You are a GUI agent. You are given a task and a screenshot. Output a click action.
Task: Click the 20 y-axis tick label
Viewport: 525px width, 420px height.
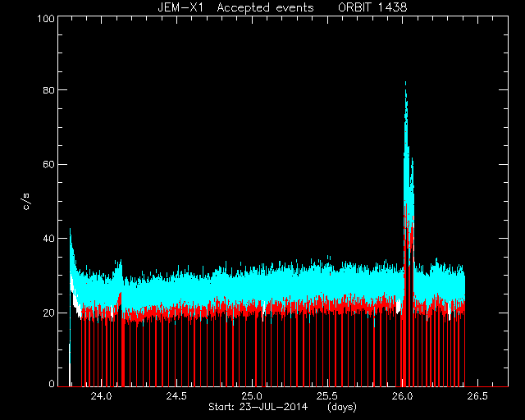point(48,313)
